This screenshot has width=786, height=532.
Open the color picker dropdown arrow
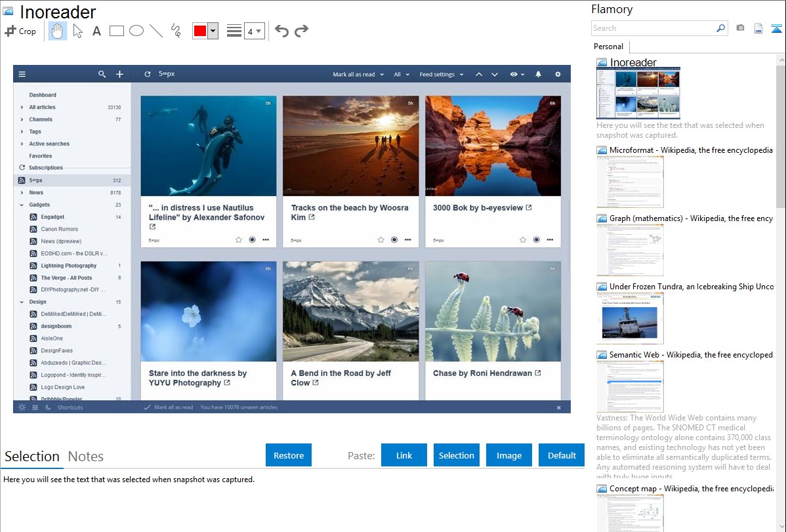213,31
